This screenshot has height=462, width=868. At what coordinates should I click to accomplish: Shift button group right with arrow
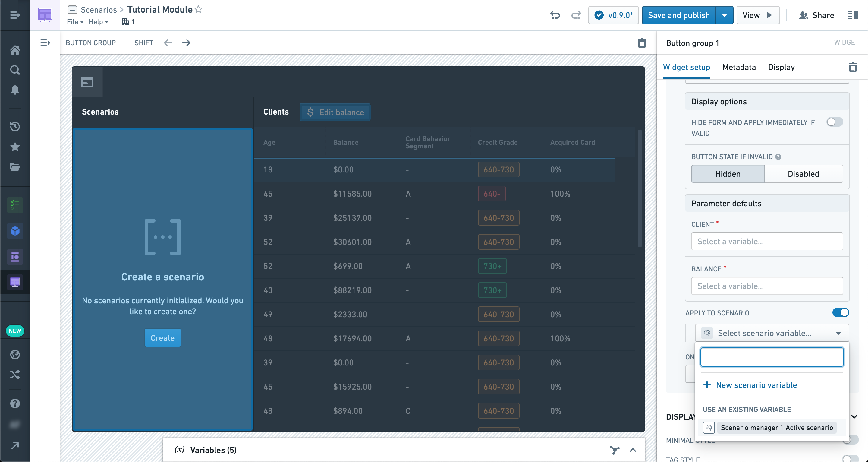pos(186,43)
